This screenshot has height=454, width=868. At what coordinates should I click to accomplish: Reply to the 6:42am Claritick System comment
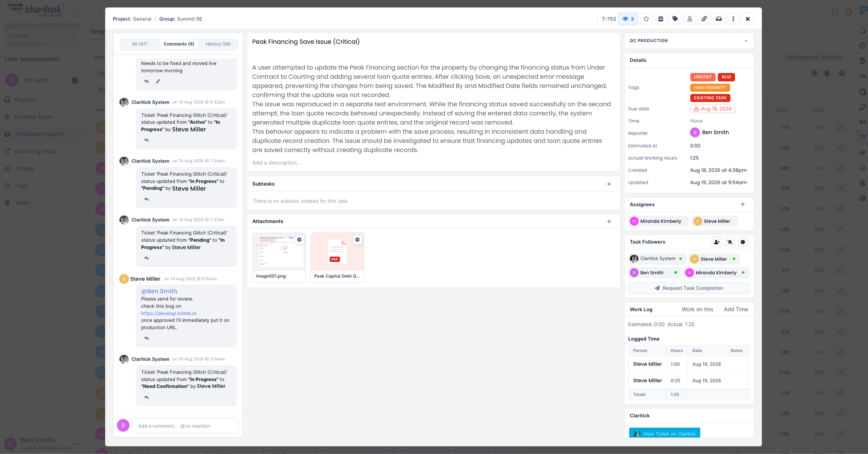coord(146,140)
